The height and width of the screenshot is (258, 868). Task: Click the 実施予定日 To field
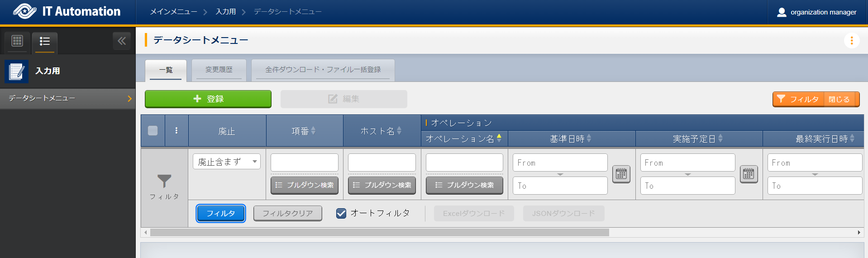click(x=688, y=186)
